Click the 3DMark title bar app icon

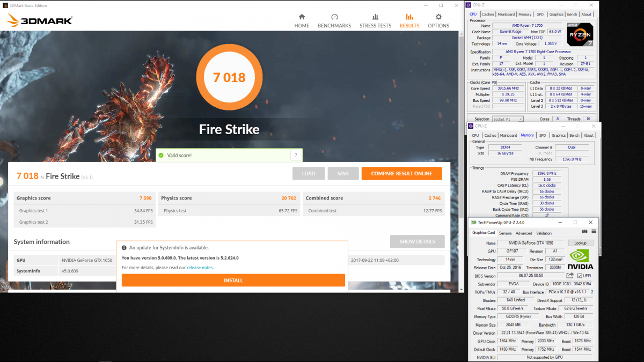[x=5, y=5]
